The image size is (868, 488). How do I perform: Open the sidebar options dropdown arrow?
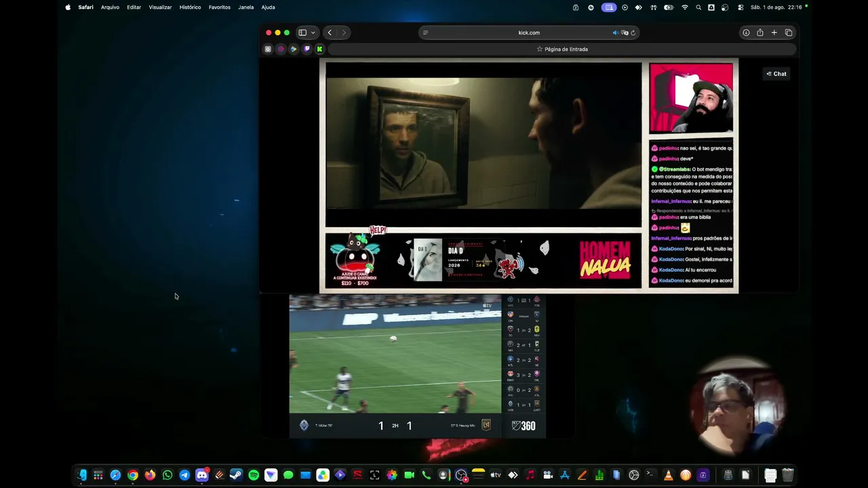pyautogui.click(x=313, y=33)
